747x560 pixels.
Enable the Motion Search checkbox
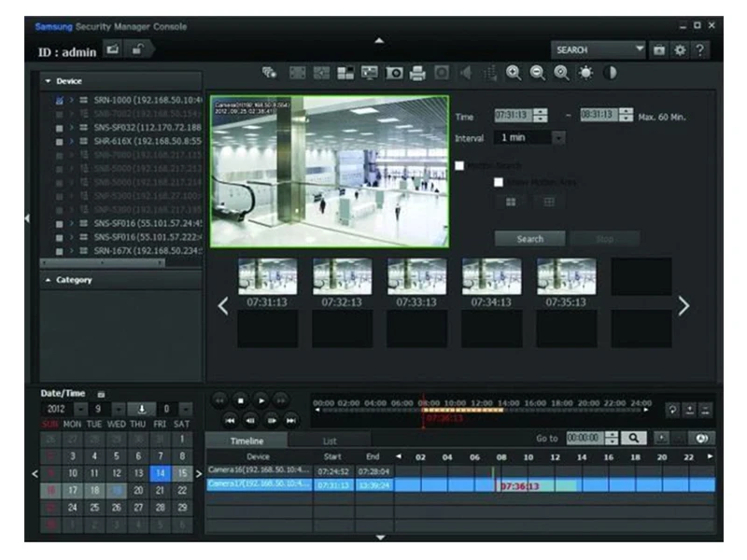click(459, 166)
